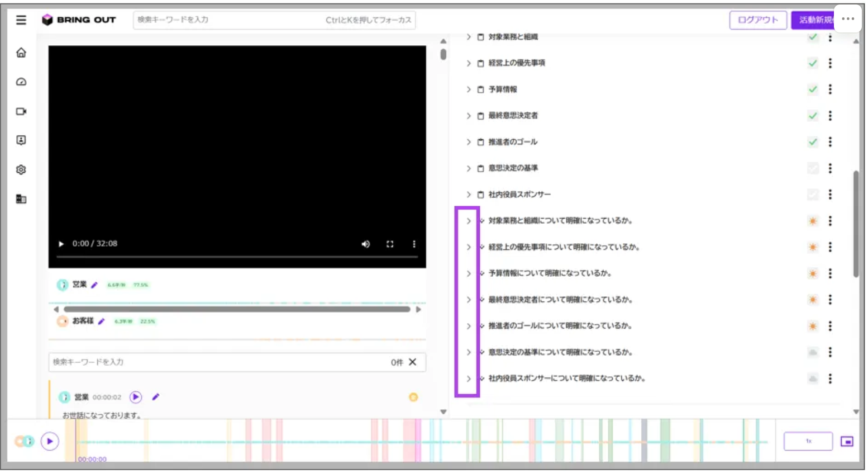Open the settings gear sidebar icon
This screenshot has width=868, height=473.
pos(21,169)
